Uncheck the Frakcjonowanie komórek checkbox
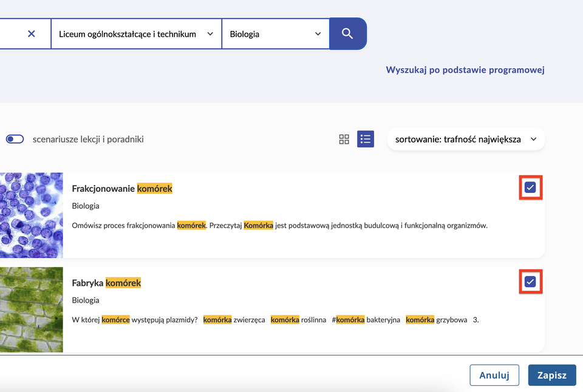583x392 pixels. [530, 188]
